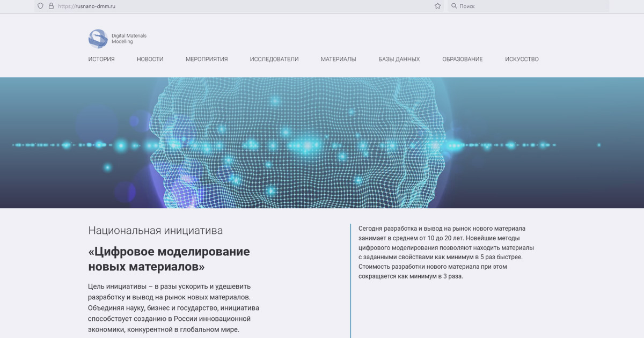Click the Digital Materials Modelling swan logo
This screenshot has height=338, width=644.
click(98, 39)
